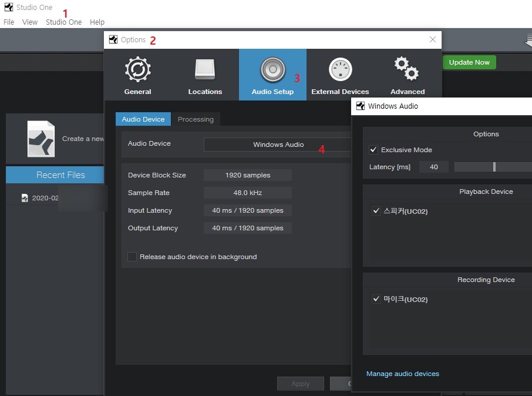Open the Studio One menu
The image size is (532, 396).
(64, 22)
